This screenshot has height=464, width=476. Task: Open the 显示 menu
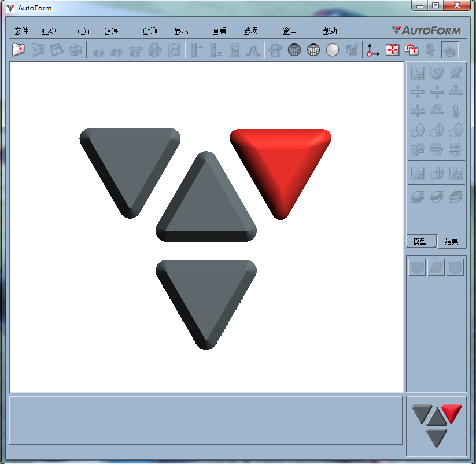point(181,31)
